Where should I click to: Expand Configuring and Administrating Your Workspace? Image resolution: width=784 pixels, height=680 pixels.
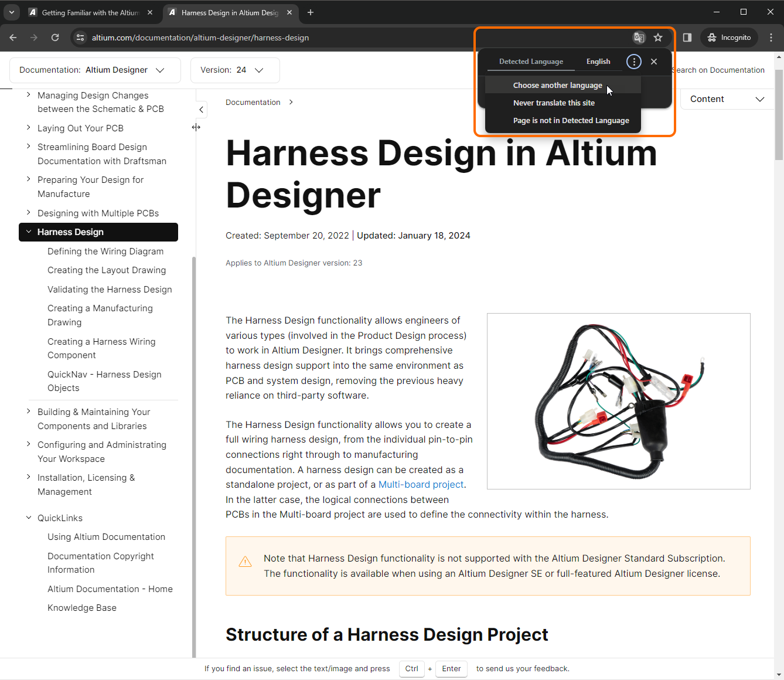pos(28,444)
